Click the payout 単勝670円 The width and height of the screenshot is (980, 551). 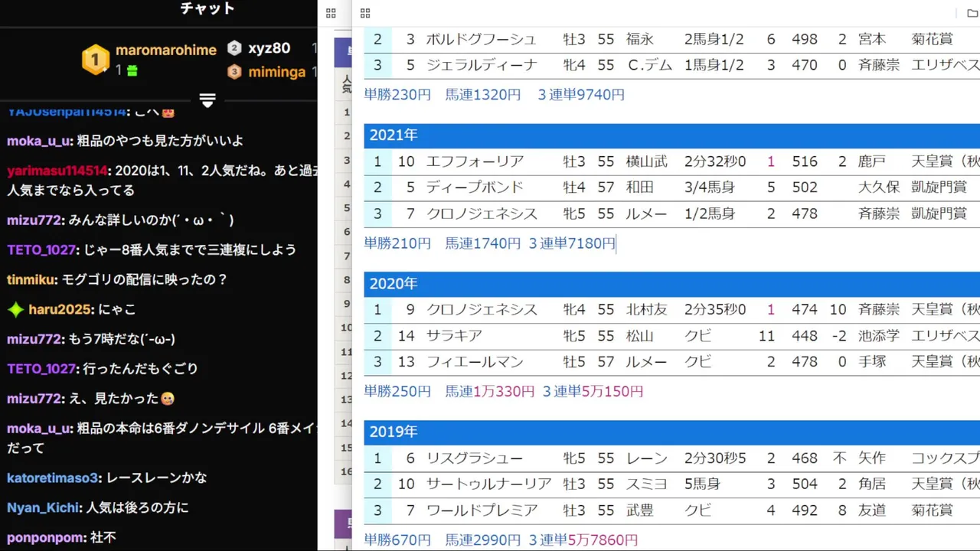[x=397, y=540]
